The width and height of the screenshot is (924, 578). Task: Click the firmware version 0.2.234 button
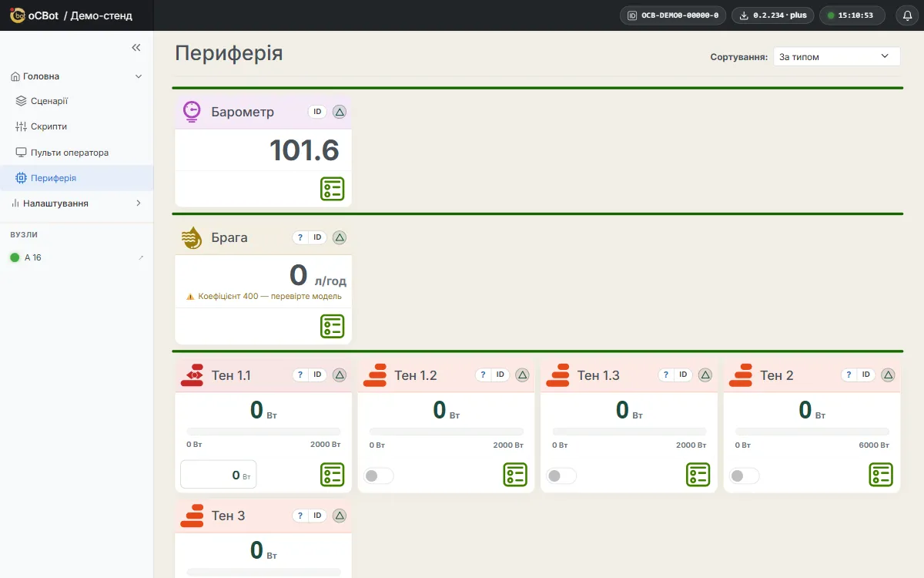[x=772, y=15]
